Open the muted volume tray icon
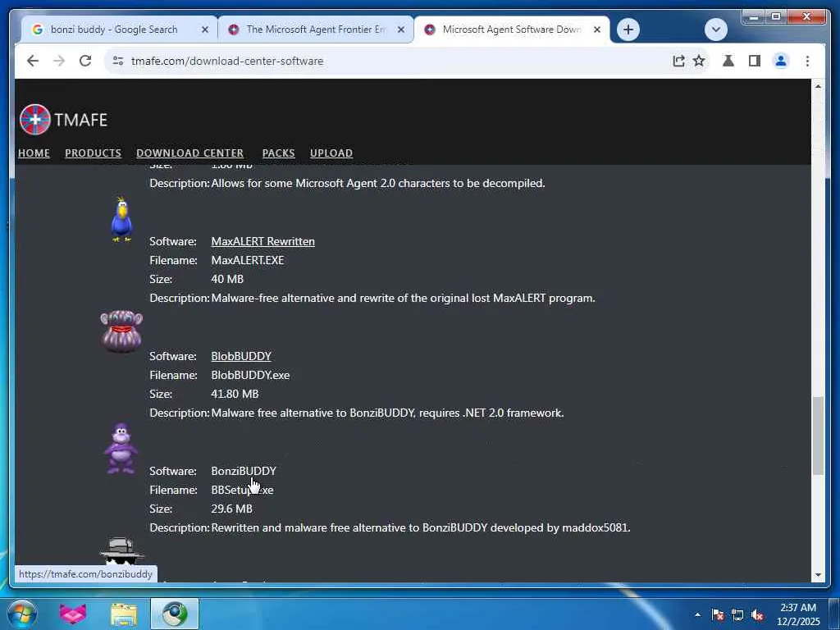Viewport: 840px width, 630px height. tap(757, 614)
